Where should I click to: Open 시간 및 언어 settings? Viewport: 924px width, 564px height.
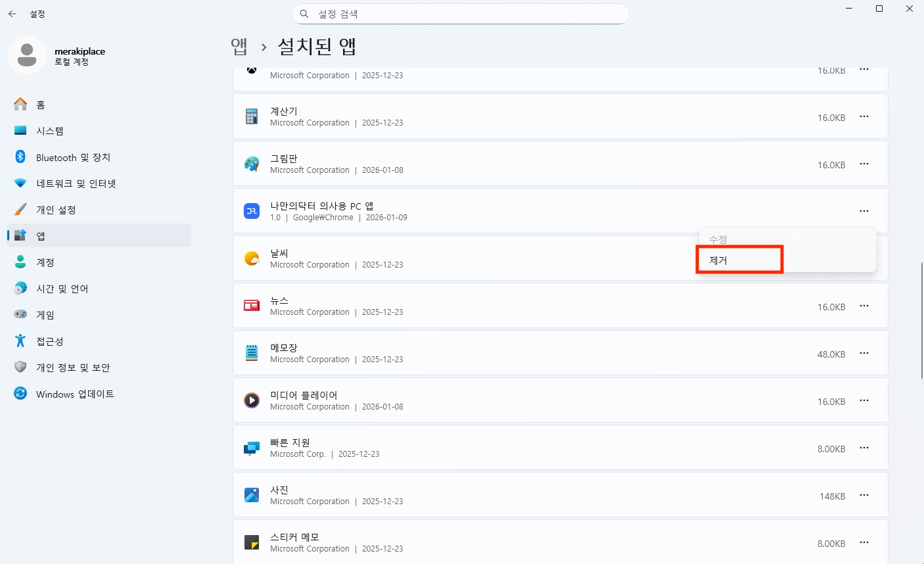coord(99,289)
